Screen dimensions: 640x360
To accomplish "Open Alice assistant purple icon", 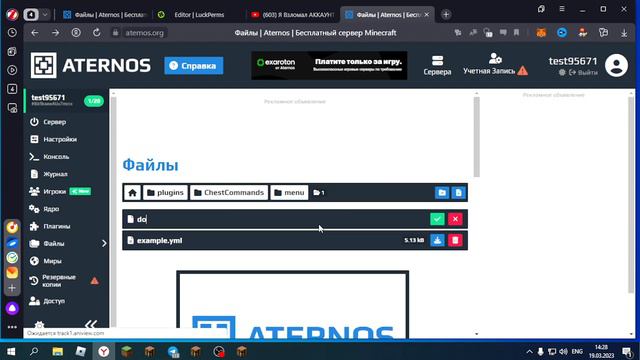I will point(12,308).
